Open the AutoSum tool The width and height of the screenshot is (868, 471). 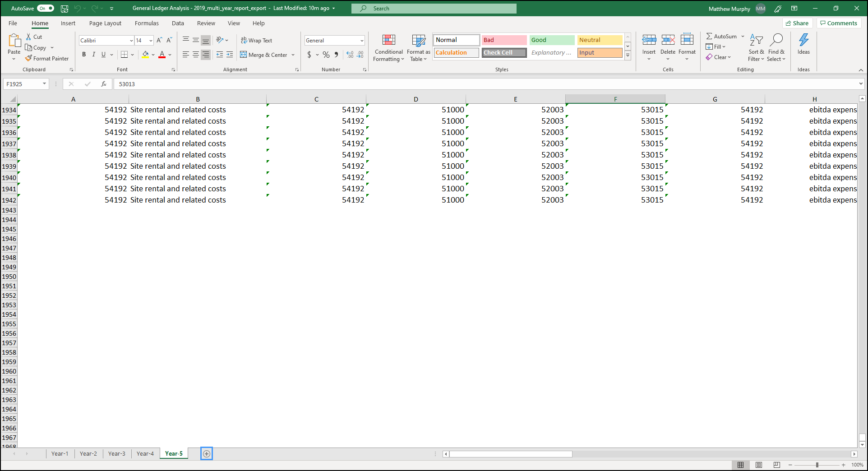click(722, 36)
